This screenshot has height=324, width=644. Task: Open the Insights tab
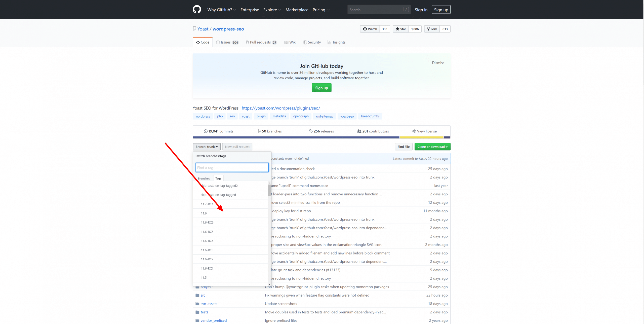pyautogui.click(x=336, y=42)
